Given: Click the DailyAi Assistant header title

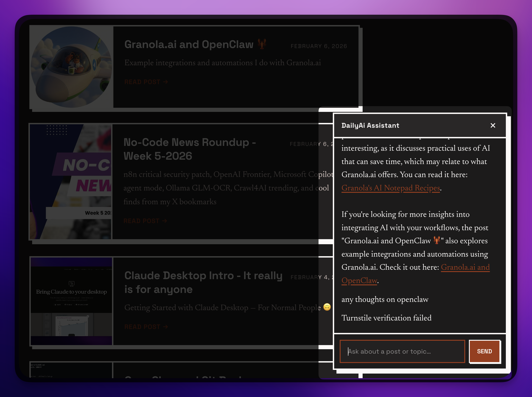Looking at the screenshot, I should (x=370, y=125).
